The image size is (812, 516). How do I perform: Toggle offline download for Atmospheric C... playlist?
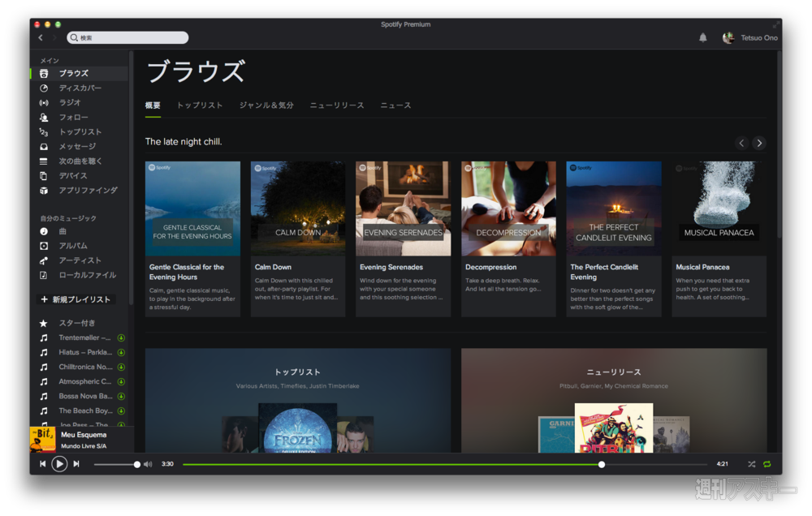point(121,382)
